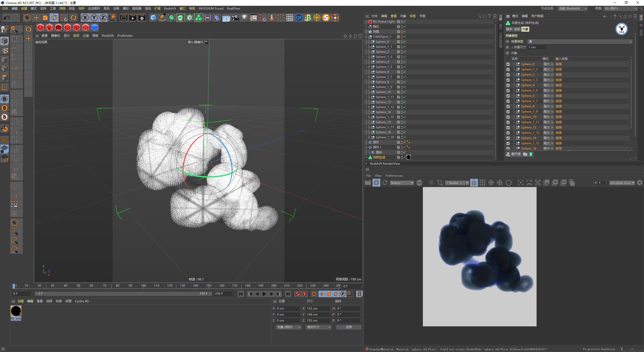Start Redshift RenderView play button
The image size is (644, 352).
pyautogui.click(x=376, y=183)
